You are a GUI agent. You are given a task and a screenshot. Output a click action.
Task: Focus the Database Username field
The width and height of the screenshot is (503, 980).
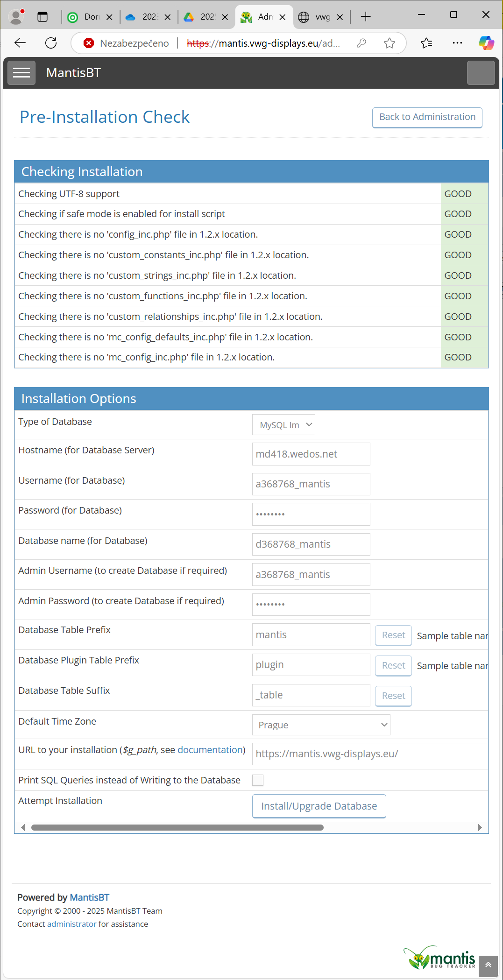click(311, 484)
